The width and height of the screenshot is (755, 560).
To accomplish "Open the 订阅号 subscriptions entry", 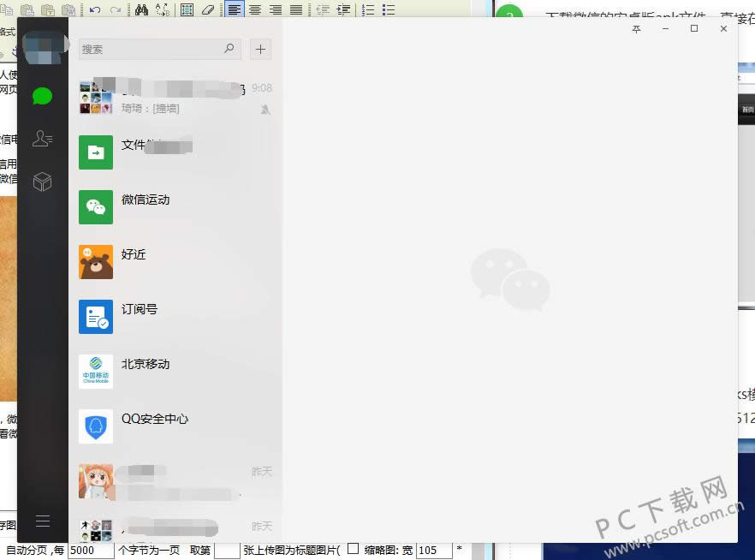I will tap(175, 316).
